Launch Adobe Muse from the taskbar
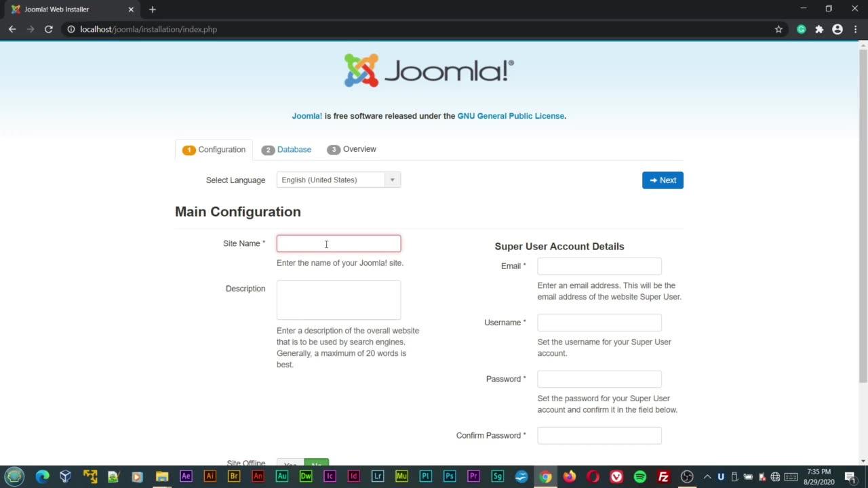868x488 pixels. coord(401,476)
